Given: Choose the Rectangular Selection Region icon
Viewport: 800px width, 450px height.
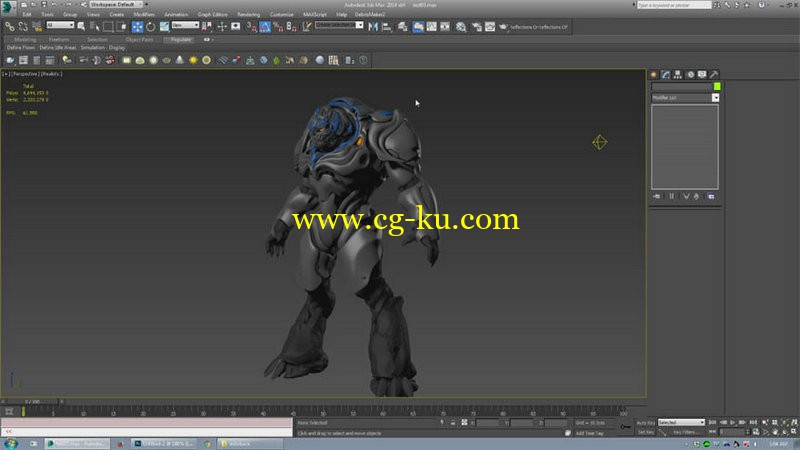Looking at the screenshot, I should pyautogui.click(x=108, y=27).
